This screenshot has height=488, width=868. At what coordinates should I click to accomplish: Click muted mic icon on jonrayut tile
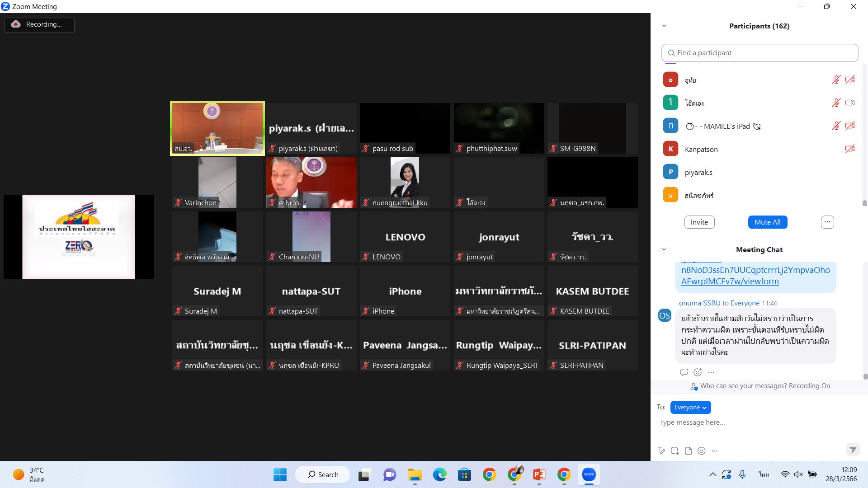click(460, 257)
